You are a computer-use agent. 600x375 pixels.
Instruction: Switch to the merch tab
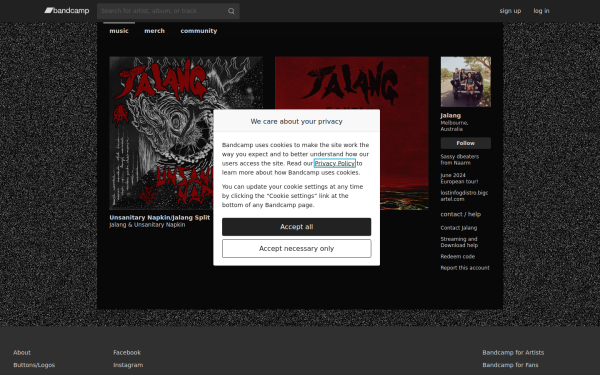coord(154,31)
